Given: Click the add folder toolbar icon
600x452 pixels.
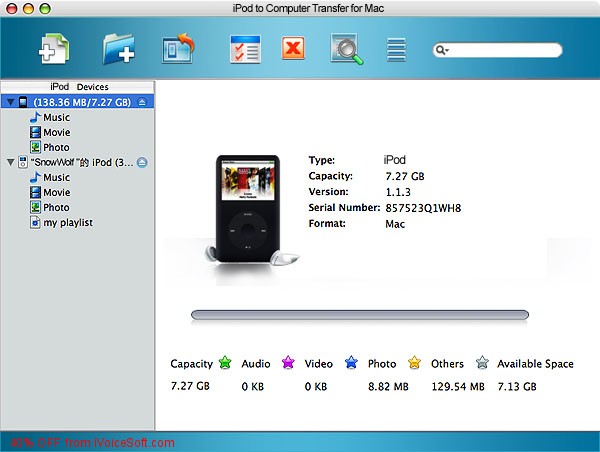Looking at the screenshot, I should point(119,49).
